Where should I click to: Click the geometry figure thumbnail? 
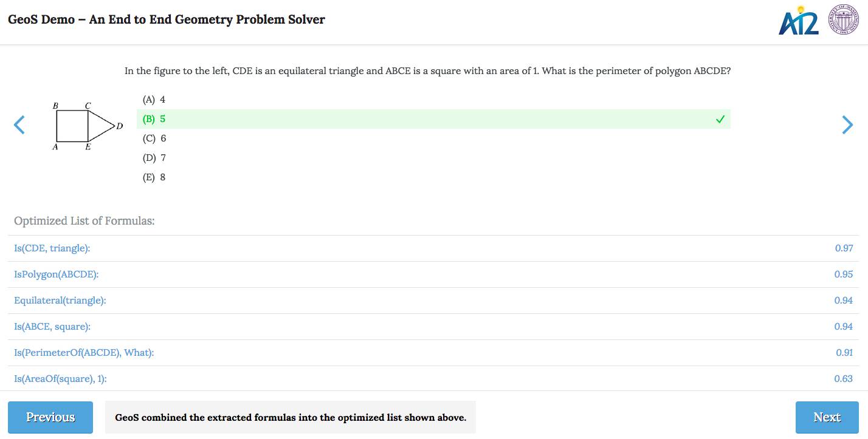pyautogui.click(x=86, y=126)
